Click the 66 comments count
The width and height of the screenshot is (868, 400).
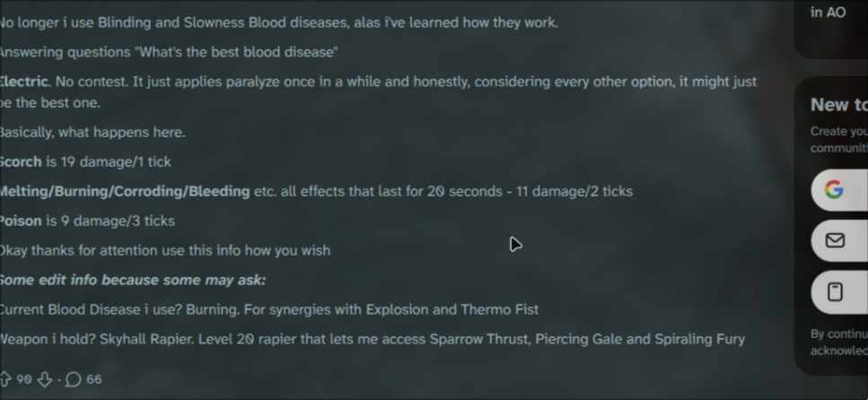pos(93,379)
